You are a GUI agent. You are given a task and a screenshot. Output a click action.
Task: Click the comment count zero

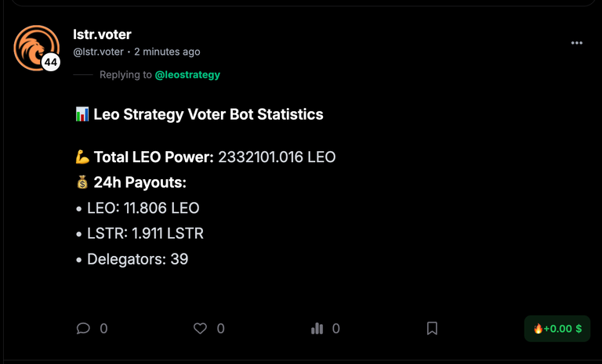click(x=103, y=329)
